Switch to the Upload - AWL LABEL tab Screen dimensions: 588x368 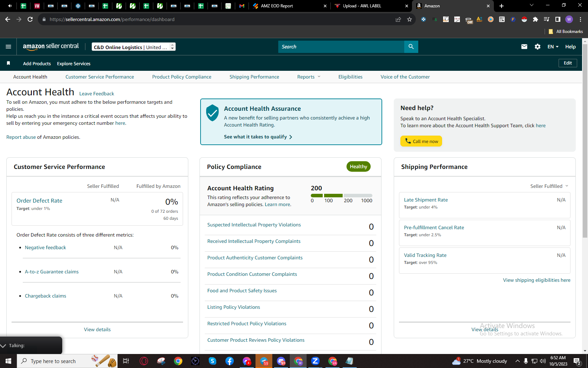371,6
